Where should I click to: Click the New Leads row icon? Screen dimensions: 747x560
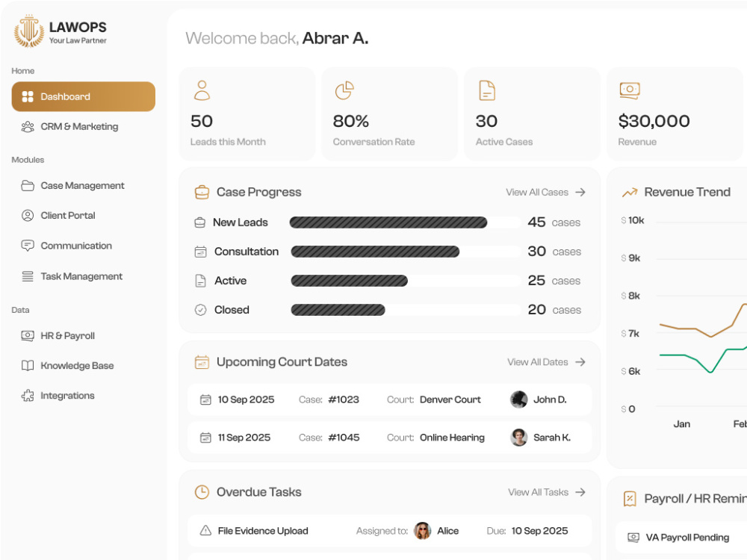(x=200, y=223)
